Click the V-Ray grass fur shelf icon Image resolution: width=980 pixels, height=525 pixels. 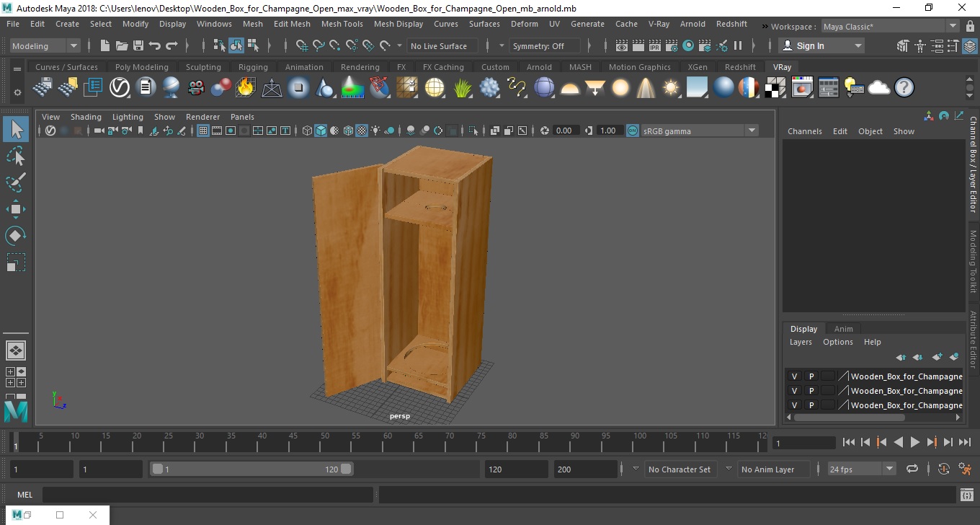pyautogui.click(x=462, y=88)
